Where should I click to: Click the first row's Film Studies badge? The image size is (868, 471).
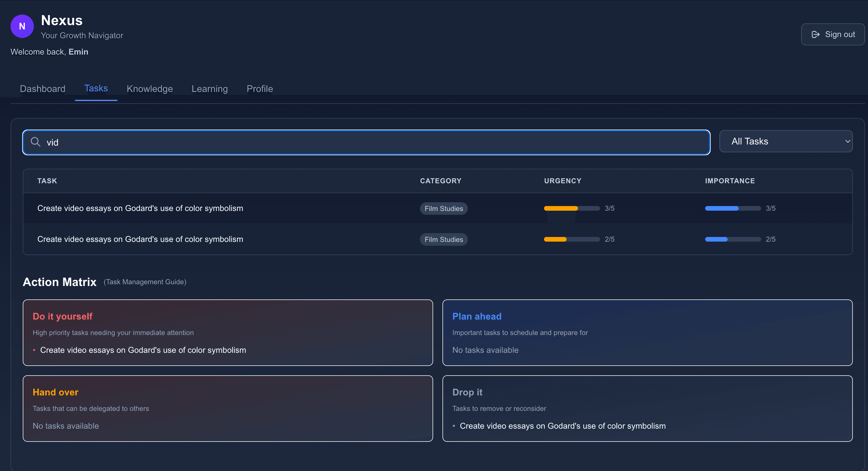click(x=443, y=209)
